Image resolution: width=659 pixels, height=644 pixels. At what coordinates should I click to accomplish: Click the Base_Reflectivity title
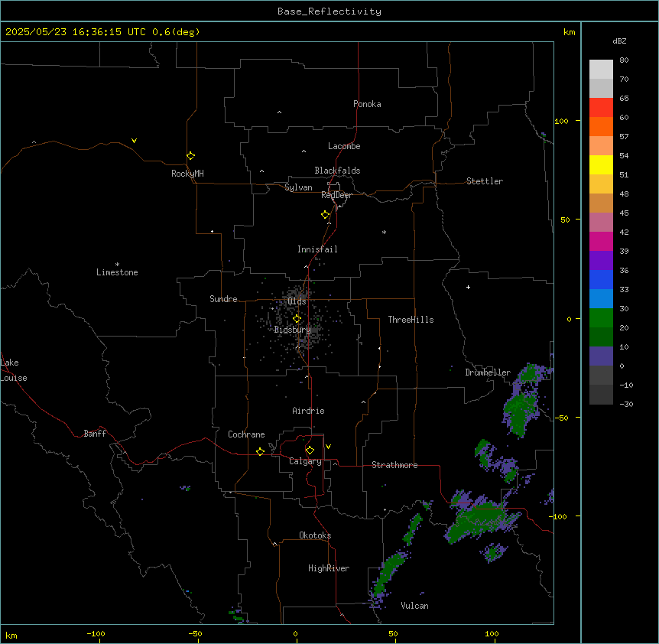329,11
